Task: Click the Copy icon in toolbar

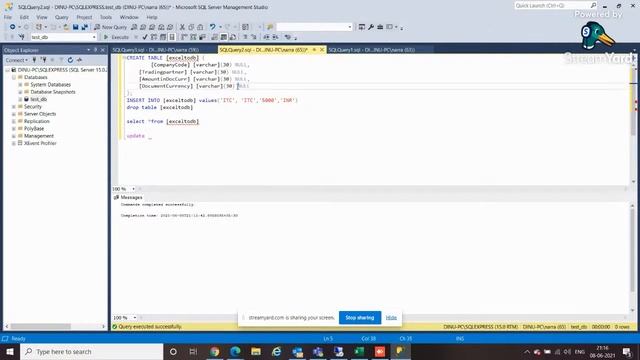Action: (x=191, y=27)
